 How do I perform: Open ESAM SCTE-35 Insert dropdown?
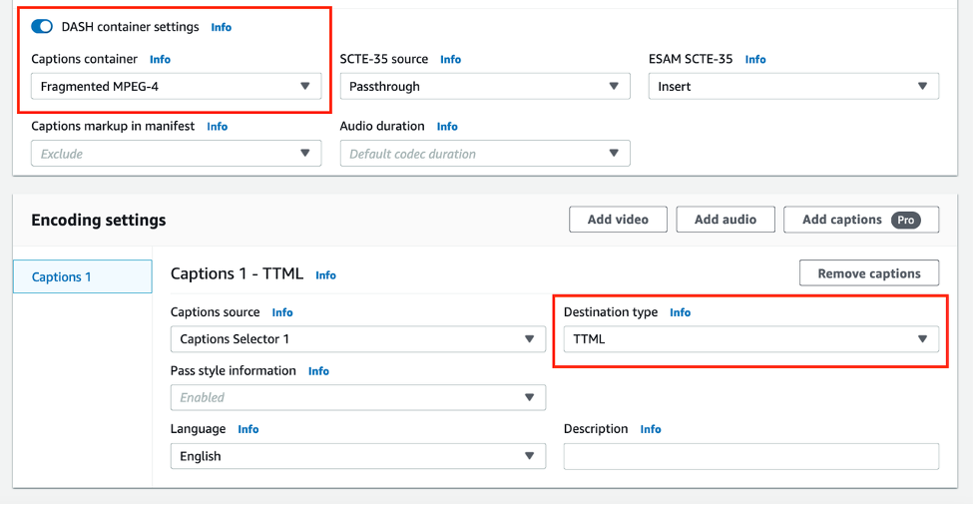(x=793, y=87)
